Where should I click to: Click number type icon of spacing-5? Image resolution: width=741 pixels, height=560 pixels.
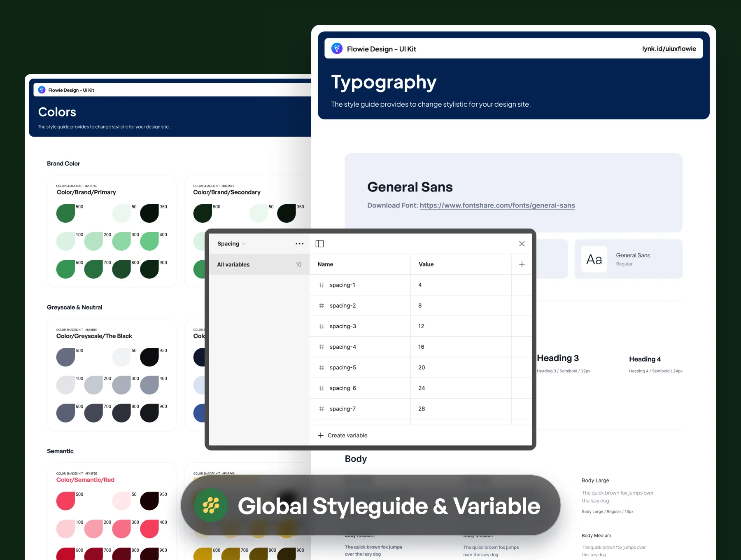pos(322,367)
